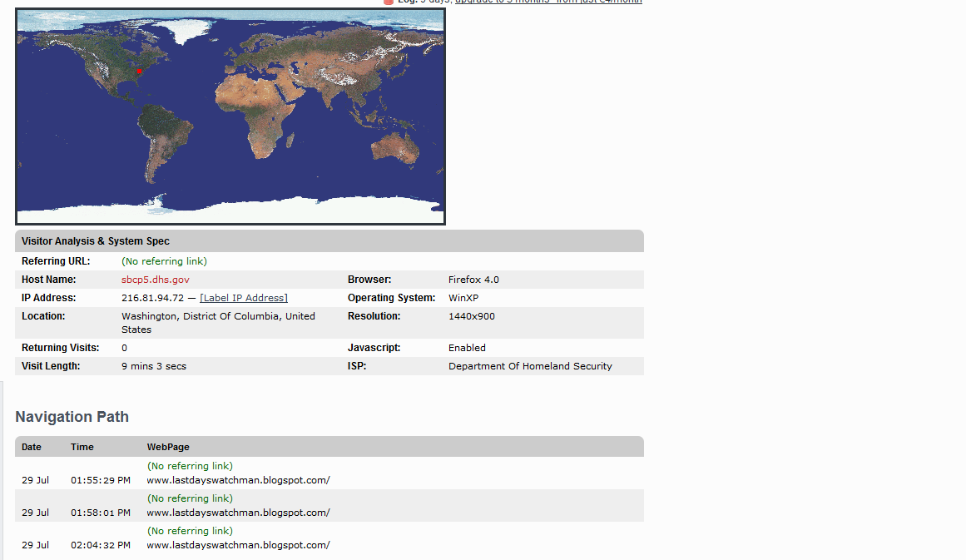Click the Time column header
Image resolution: width=966 pixels, height=560 pixels.
[82, 448]
